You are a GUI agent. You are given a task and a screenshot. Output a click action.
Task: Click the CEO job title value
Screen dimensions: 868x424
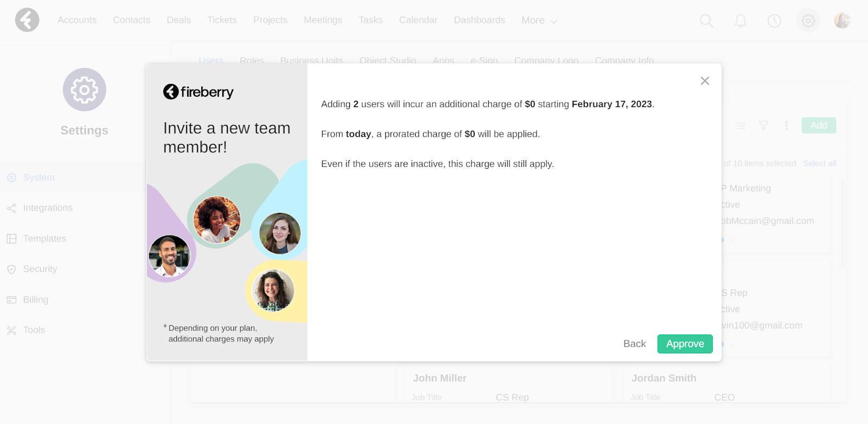click(725, 397)
